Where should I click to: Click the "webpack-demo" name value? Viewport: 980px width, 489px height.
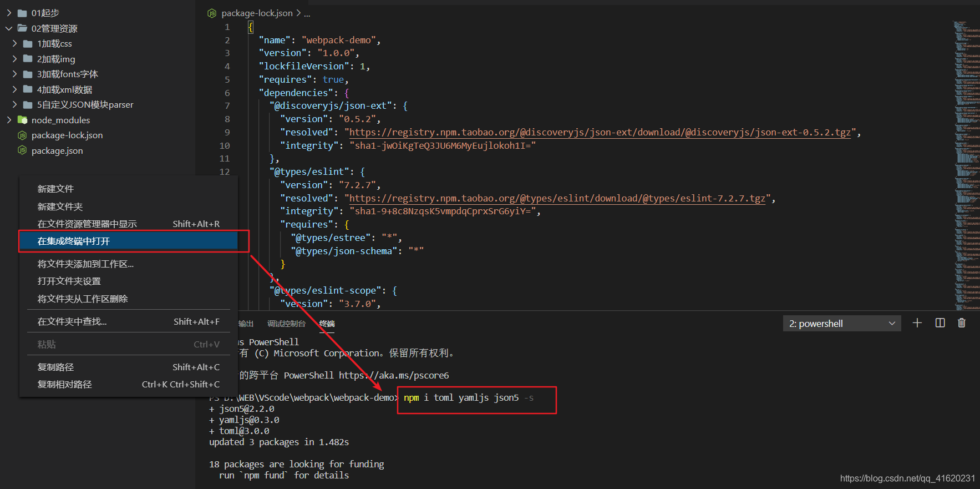point(338,40)
